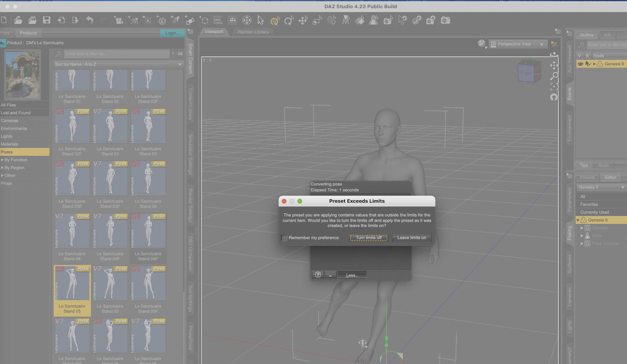Click the help question mark icon
627x364 pixels.
coord(318,275)
